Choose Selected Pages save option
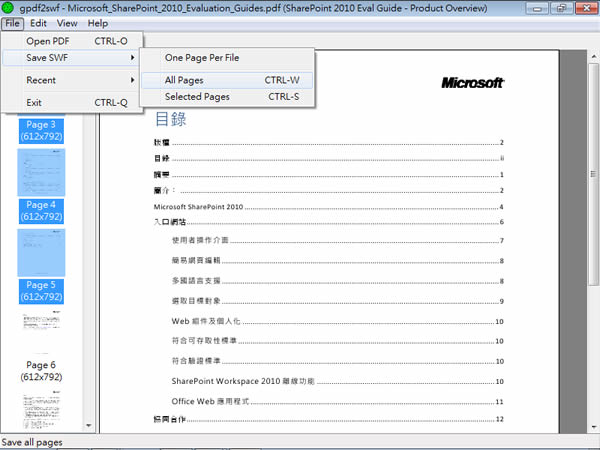 point(227,96)
